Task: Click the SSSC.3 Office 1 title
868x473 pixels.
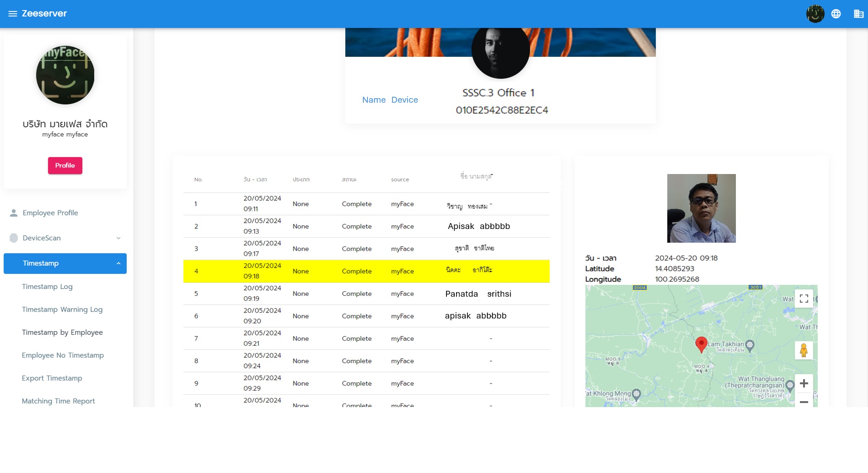Action: click(498, 93)
